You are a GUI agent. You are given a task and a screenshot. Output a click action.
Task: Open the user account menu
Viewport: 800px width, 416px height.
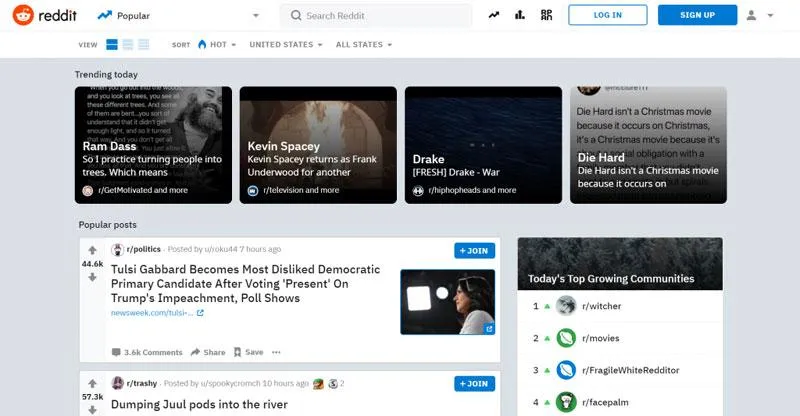click(x=760, y=15)
